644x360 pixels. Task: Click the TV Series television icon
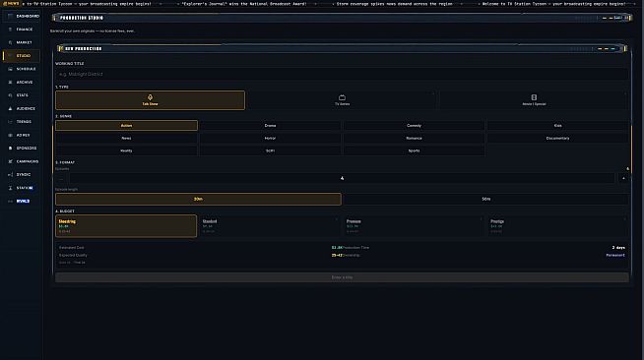click(342, 97)
